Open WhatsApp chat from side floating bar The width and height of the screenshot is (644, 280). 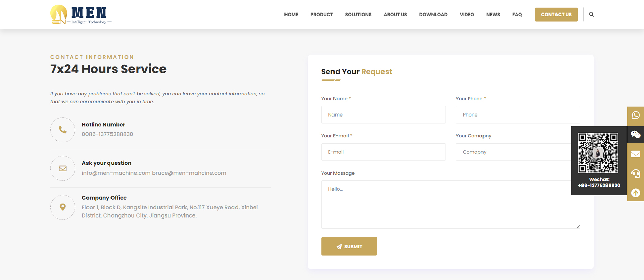tap(636, 116)
